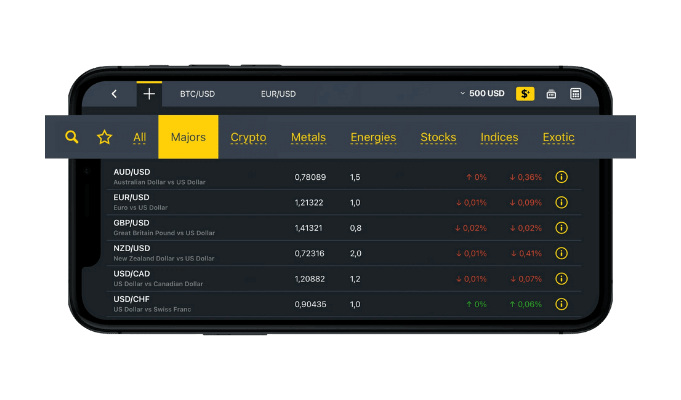Click 'US Dollar vs Swiss Franc' description
This screenshot has height=400, width=681.
coord(152,309)
